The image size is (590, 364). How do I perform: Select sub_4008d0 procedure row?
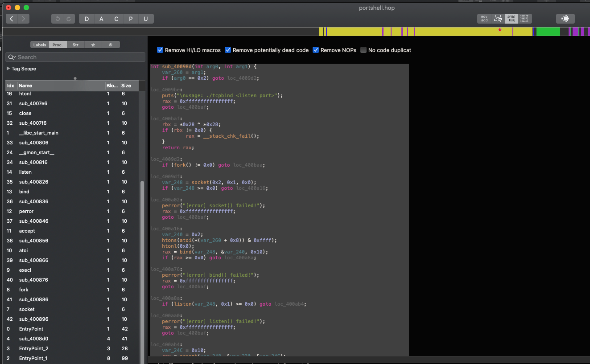click(72, 339)
